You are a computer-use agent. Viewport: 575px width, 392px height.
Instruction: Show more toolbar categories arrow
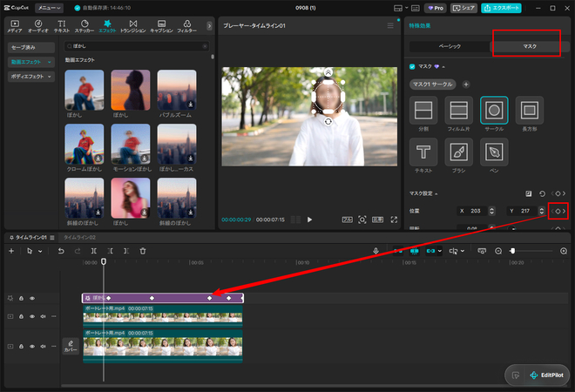point(209,26)
